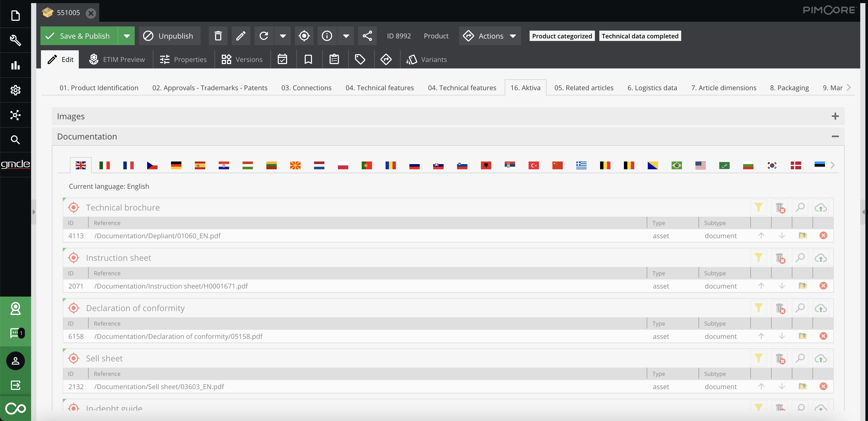Empty the Declaration of conformity list
This screenshot has width=868, height=421.
tap(780, 308)
